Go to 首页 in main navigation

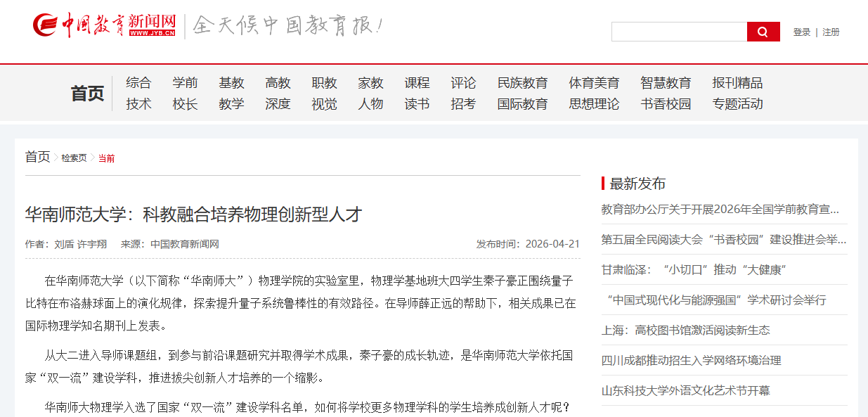point(87,94)
